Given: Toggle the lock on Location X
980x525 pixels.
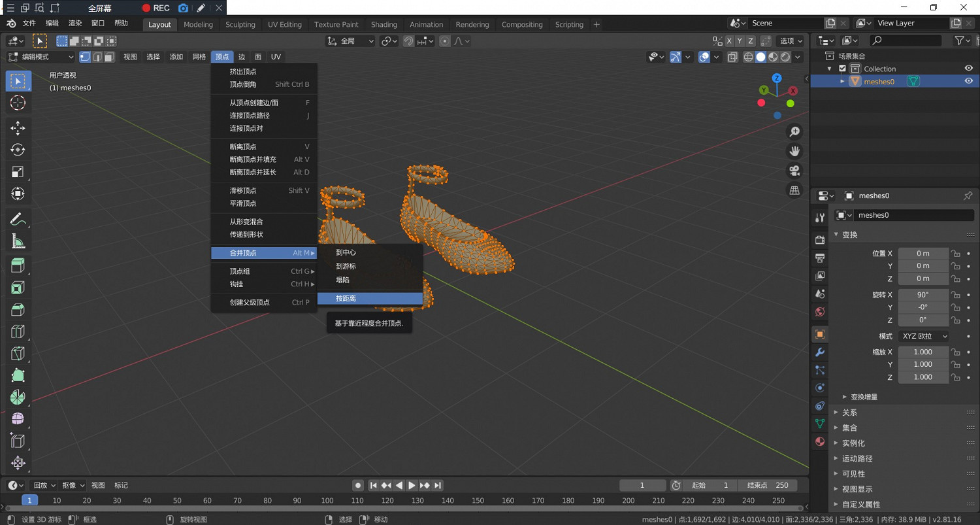Looking at the screenshot, I should [955, 254].
